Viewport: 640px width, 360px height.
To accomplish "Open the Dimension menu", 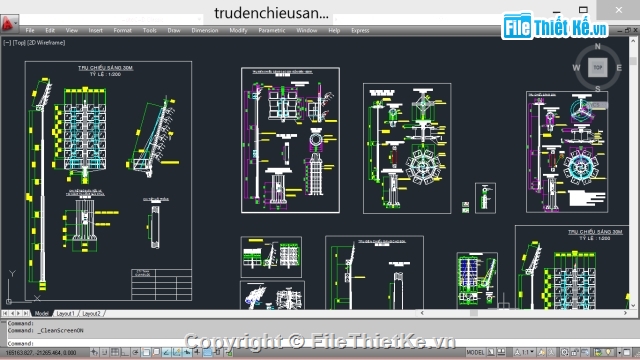I will pyautogui.click(x=204, y=30).
